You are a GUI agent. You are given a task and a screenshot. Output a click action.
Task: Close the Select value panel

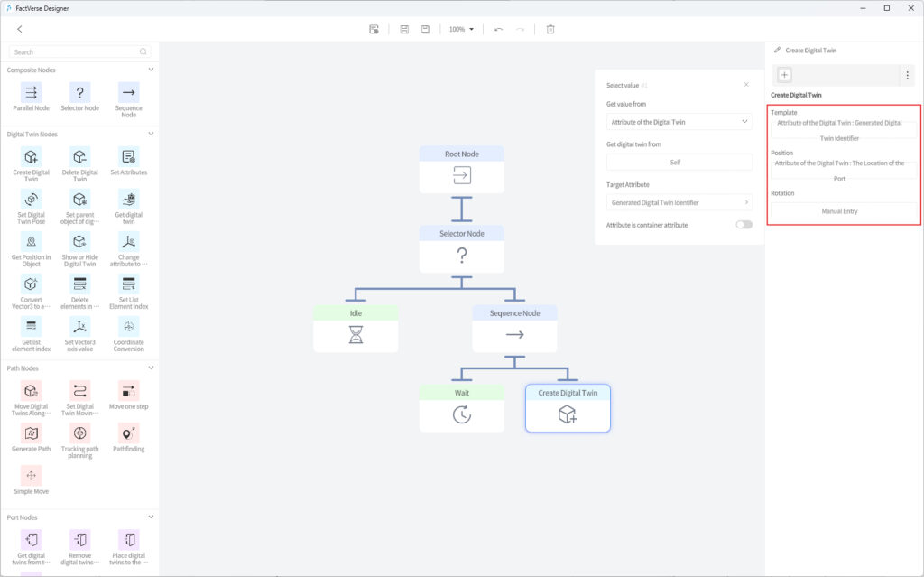[x=746, y=85]
